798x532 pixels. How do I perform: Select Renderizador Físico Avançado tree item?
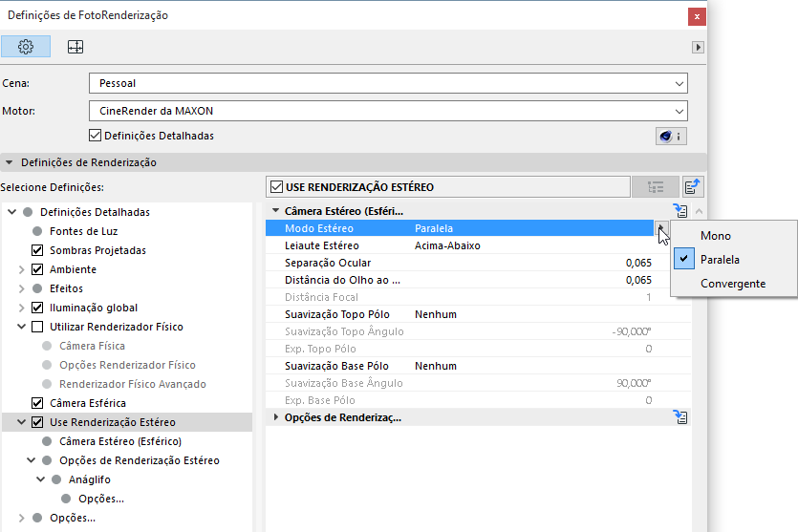[132, 384]
